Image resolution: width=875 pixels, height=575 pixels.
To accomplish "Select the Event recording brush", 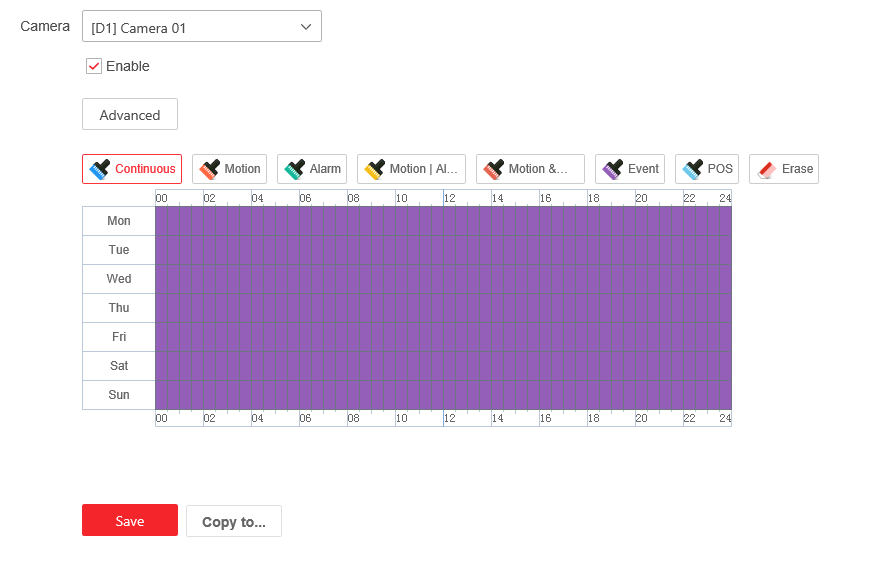I will [630, 169].
